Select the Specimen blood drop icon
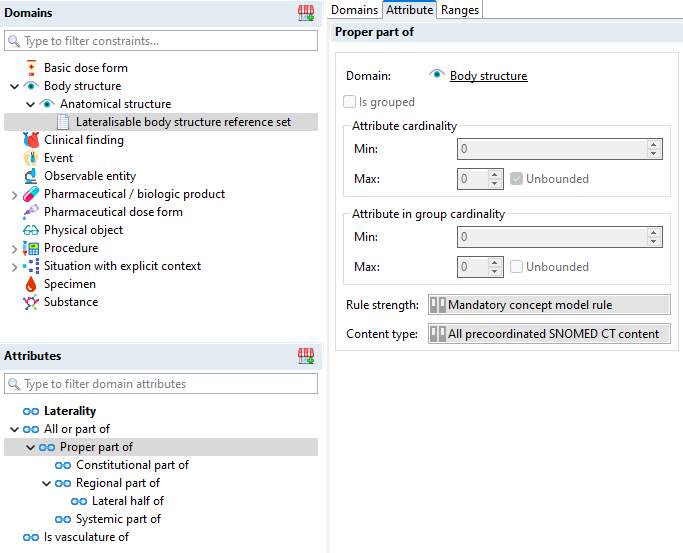 coord(31,284)
